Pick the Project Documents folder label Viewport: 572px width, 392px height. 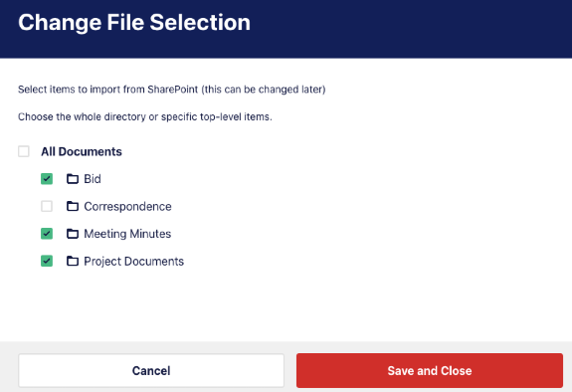point(134,262)
